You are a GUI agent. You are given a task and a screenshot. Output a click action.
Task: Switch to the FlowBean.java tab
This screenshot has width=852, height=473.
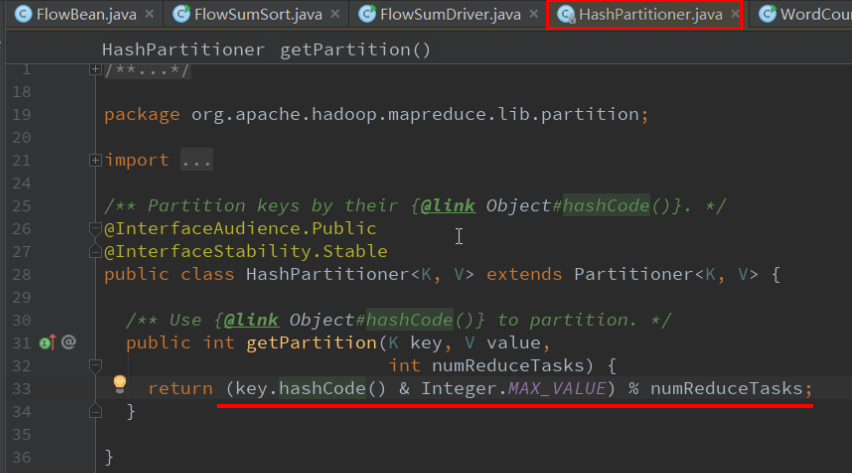86,14
